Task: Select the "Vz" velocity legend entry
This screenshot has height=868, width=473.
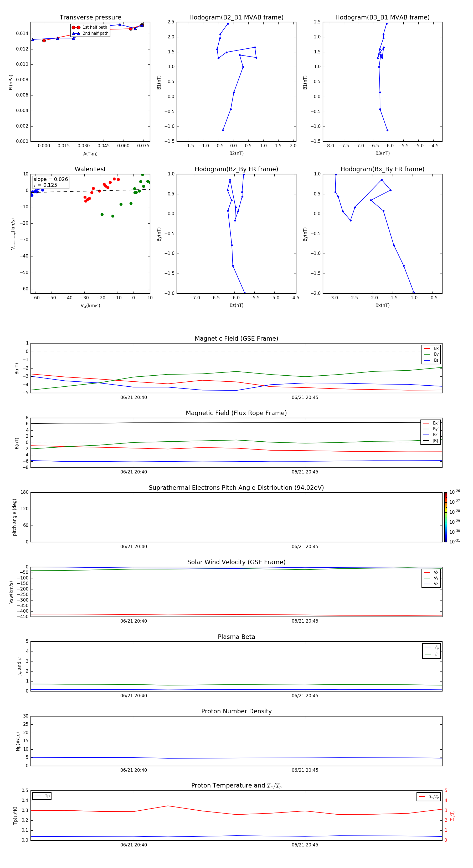Action: coord(431,584)
